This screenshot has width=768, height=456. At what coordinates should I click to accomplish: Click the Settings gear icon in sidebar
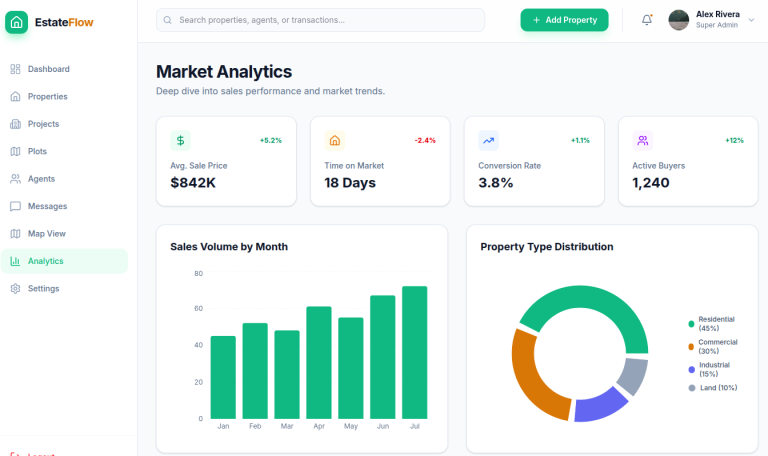point(15,289)
